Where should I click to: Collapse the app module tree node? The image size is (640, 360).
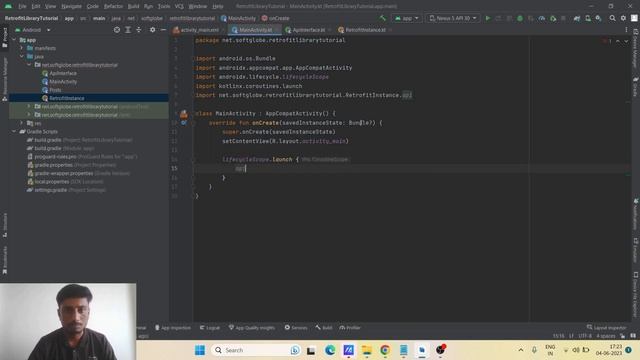click(14, 40)
